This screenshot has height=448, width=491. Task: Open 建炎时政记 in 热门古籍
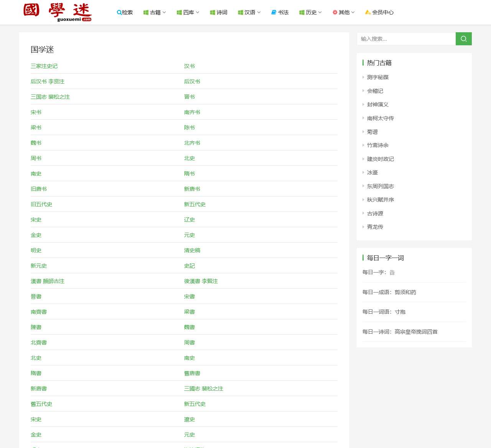coord(381,159)
